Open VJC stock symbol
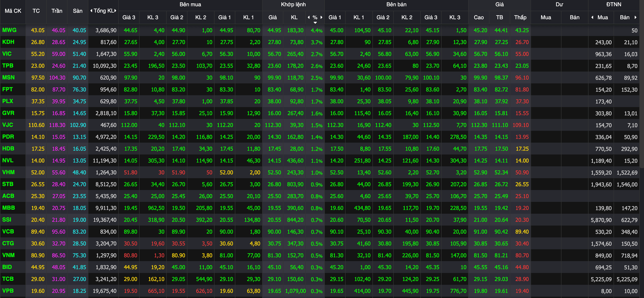Image resolution: width=644 pixels, height=298 pixels. pos(8,125)
